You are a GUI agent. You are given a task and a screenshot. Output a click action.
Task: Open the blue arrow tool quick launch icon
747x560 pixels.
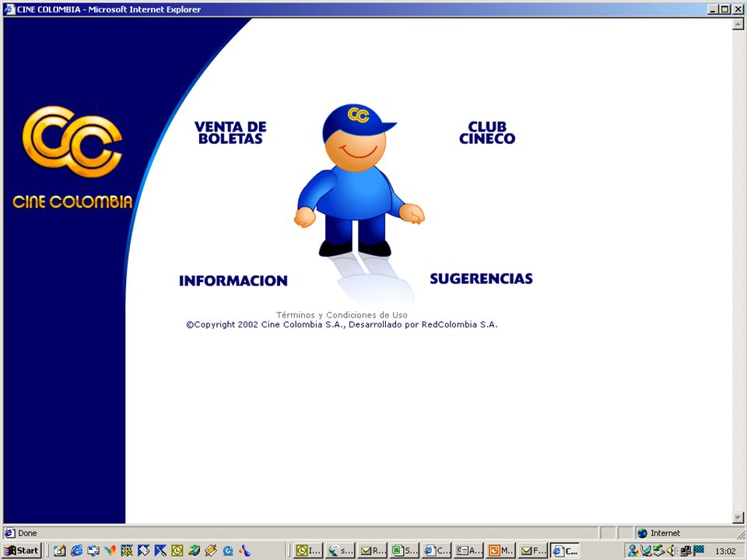(160, 551)
